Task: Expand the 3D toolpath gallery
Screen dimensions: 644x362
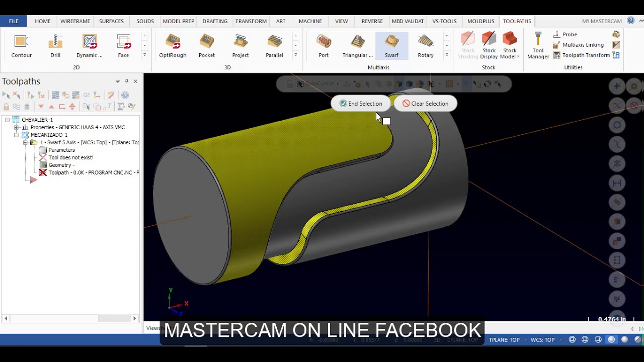Action: click(295, 55)
